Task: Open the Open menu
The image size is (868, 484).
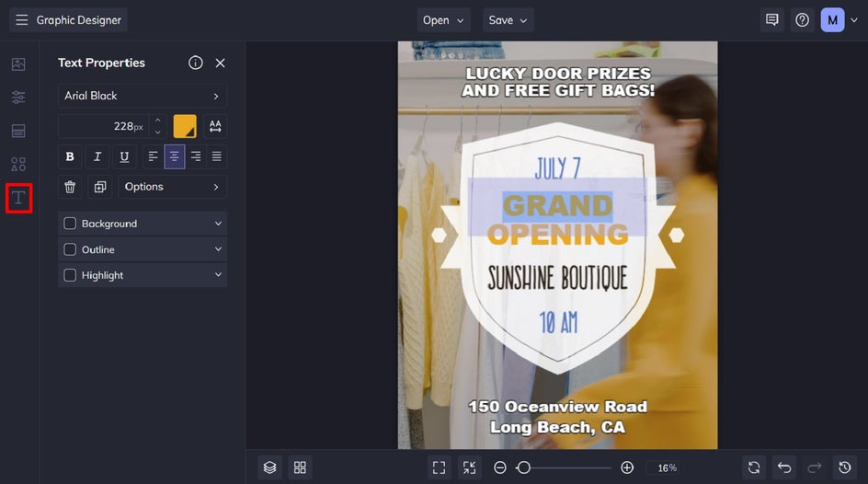Action: click(443, 20)
